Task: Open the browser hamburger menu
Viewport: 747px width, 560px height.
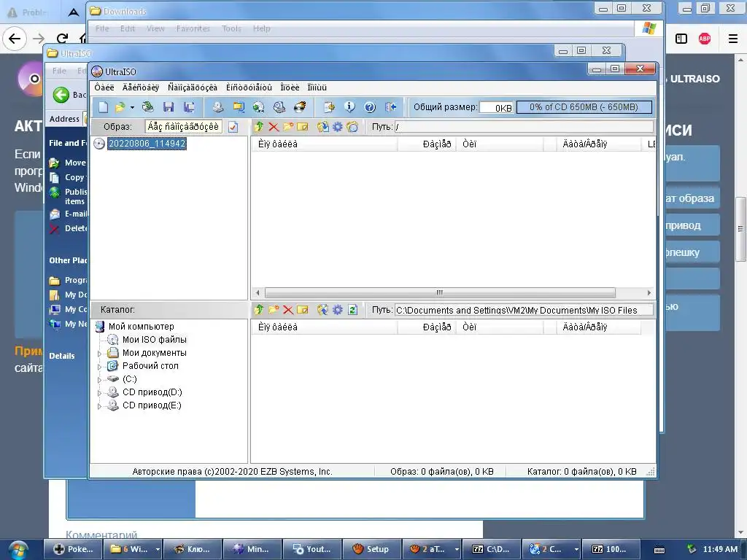Action: pyautogui.click(x=733, y=39)
